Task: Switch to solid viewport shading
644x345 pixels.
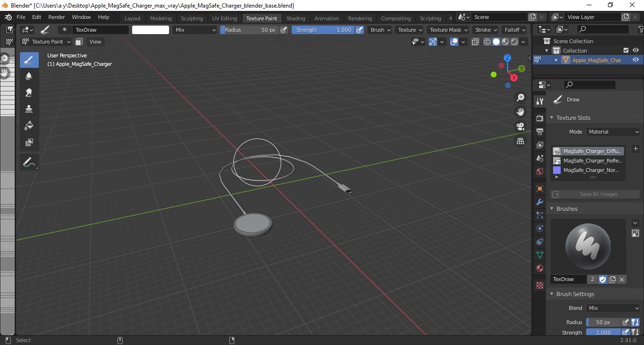Action: pyautogui.click(x=496, y=42)
